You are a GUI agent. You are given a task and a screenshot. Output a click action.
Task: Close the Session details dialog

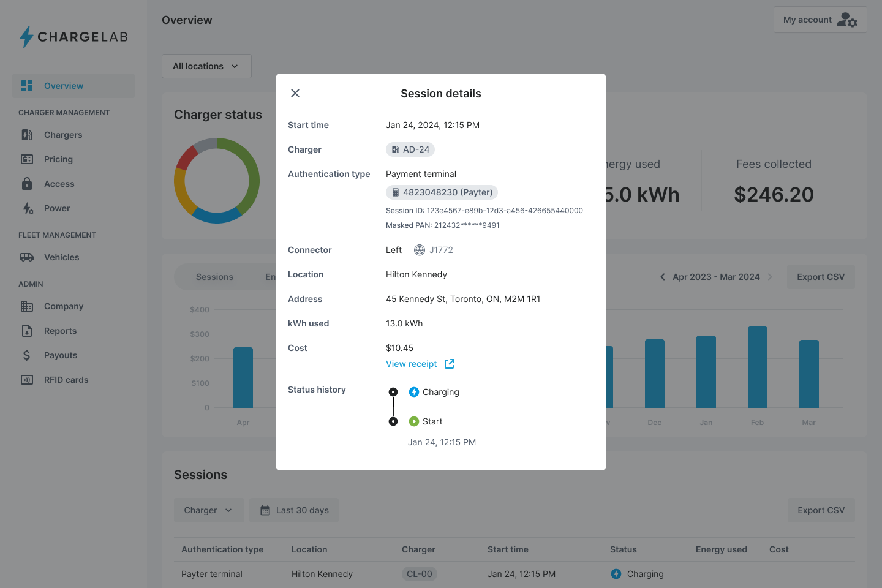[295, 93]
